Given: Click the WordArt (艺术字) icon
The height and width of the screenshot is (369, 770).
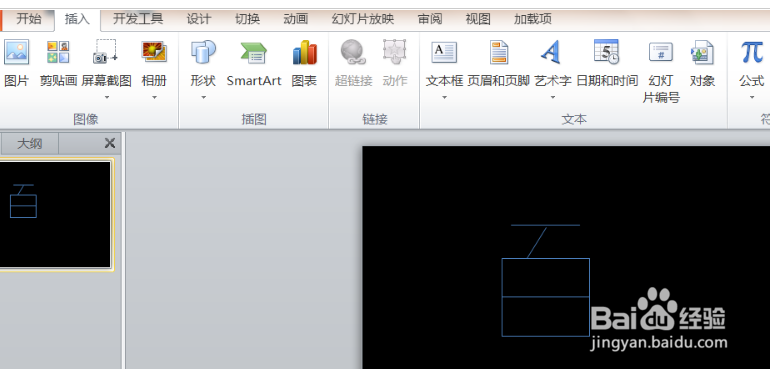Looking at the screenshot, I should [x=551, y=52].
